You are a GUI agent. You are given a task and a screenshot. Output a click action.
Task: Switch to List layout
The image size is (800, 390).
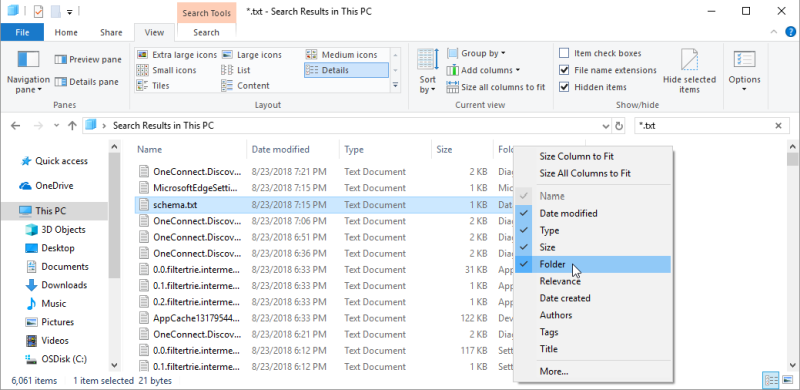[236, 70]
